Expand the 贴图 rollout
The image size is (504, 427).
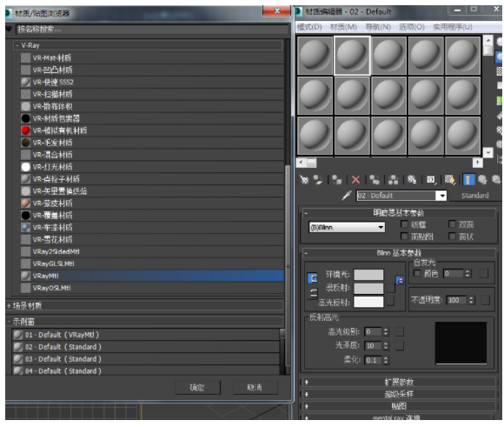pos(399,406)
